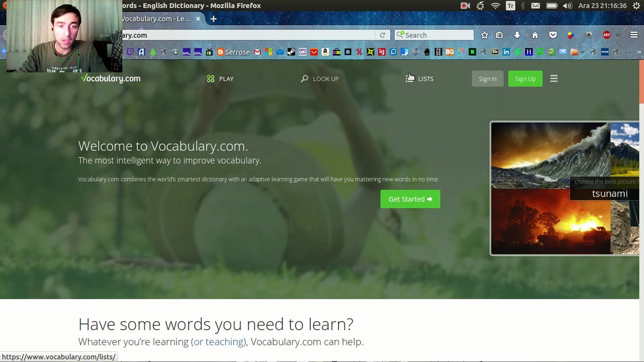Open the LISTS menu item
The image size is (644, 362).
coord(420,78)
